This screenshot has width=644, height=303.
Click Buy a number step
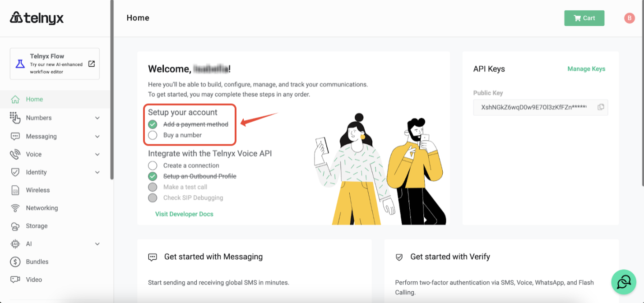[x=182, y=135]
